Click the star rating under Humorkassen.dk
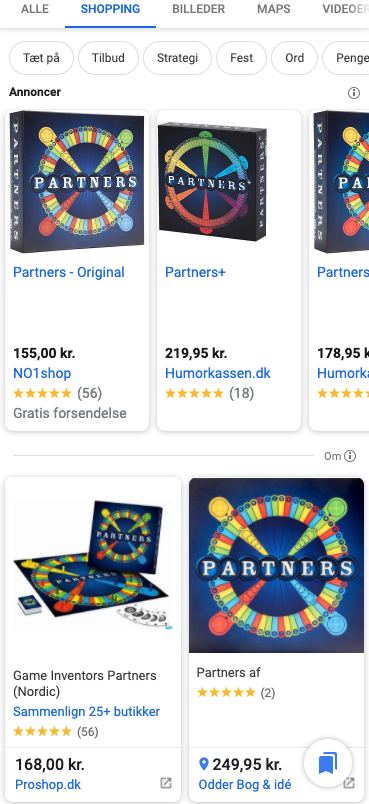This screenshot has height=804, width=369. click(x=194, y=393)
